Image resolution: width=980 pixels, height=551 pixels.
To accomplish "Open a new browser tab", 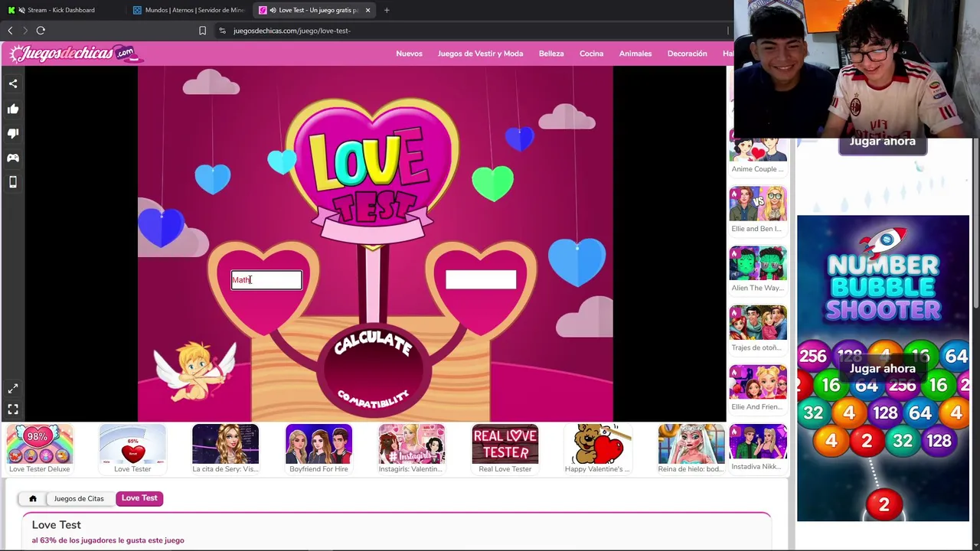I will [x=387, y=10].
